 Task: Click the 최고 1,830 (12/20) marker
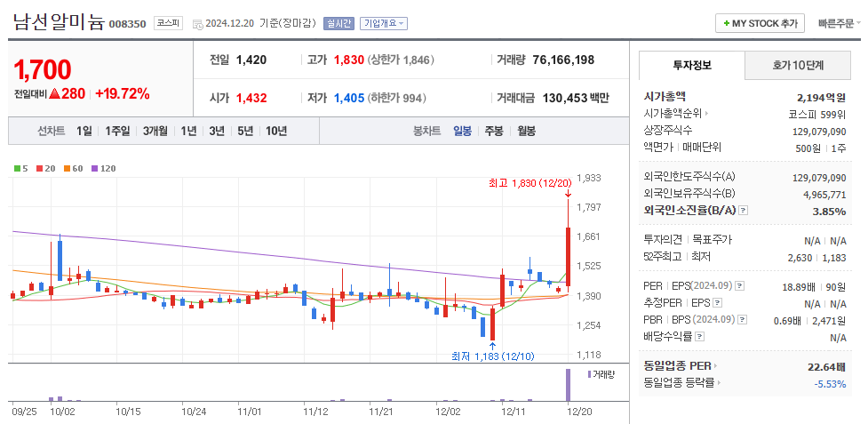[530, 182]
